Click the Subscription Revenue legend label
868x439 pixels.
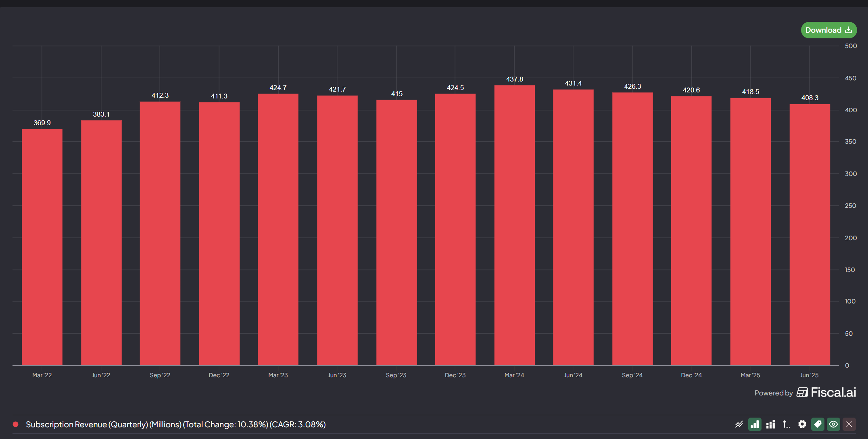[x=175, y=424]
